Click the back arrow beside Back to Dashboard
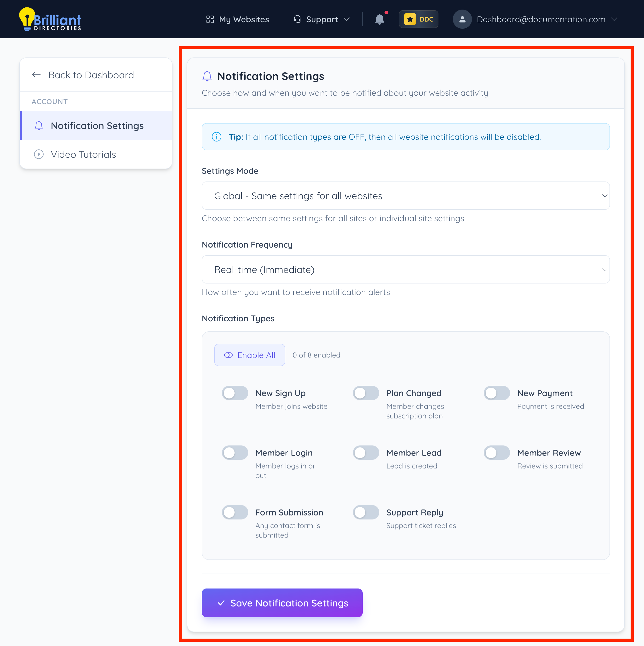The width and height of the screenshot is (644, 646). (x=36, y=75)
